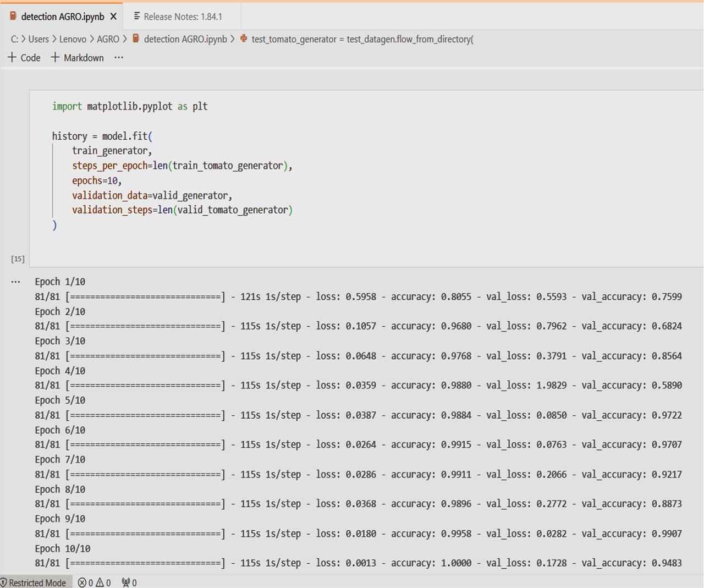Switch to the Release Notes: 1.84.1 tab
The height and width of the screenshot is (588, 704).
click(183, 17)
